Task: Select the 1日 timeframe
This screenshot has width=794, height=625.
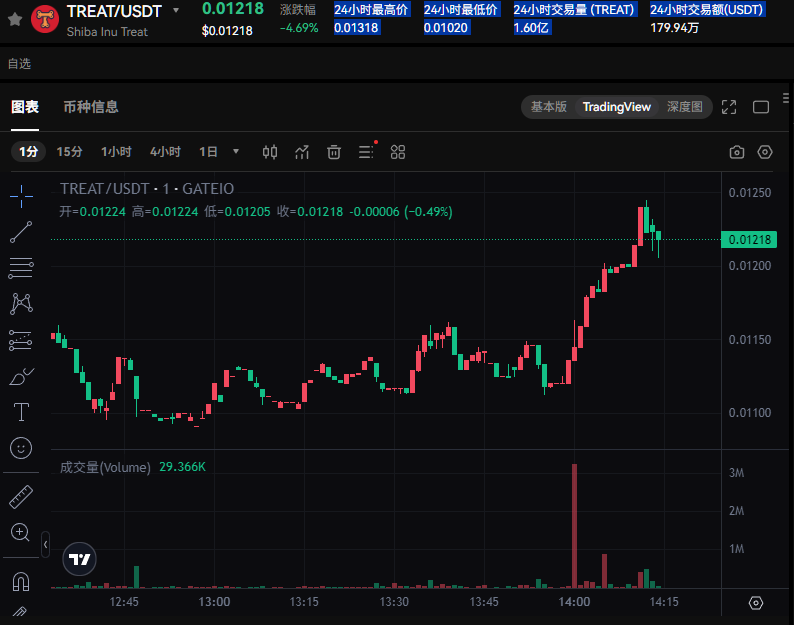Action: pos(208,151)
